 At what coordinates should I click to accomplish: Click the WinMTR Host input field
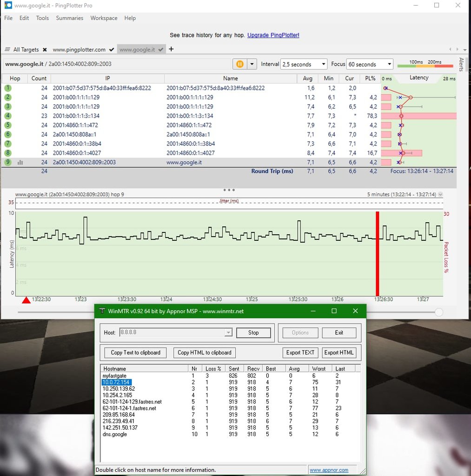click(x=172, y=332)
